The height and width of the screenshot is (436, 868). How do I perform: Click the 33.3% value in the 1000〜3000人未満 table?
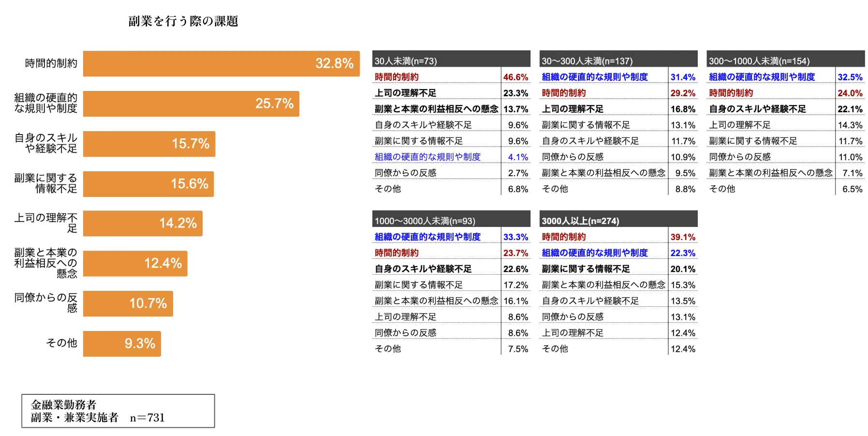point(515,237)
